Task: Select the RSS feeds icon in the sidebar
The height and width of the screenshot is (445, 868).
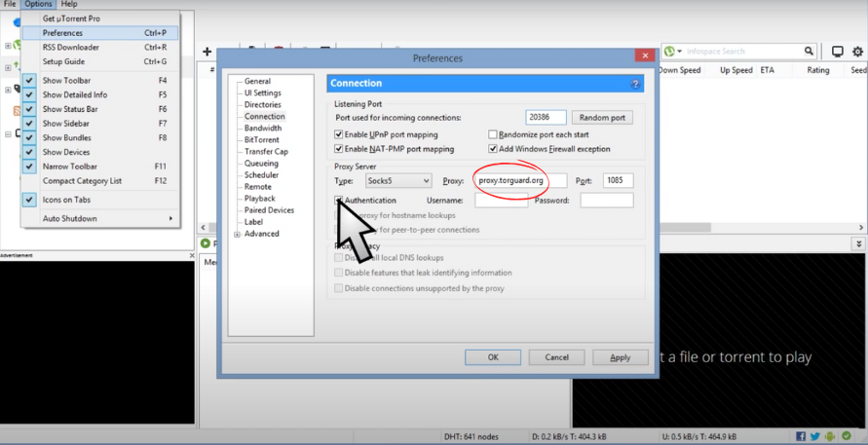Action: tap(18, 111)
